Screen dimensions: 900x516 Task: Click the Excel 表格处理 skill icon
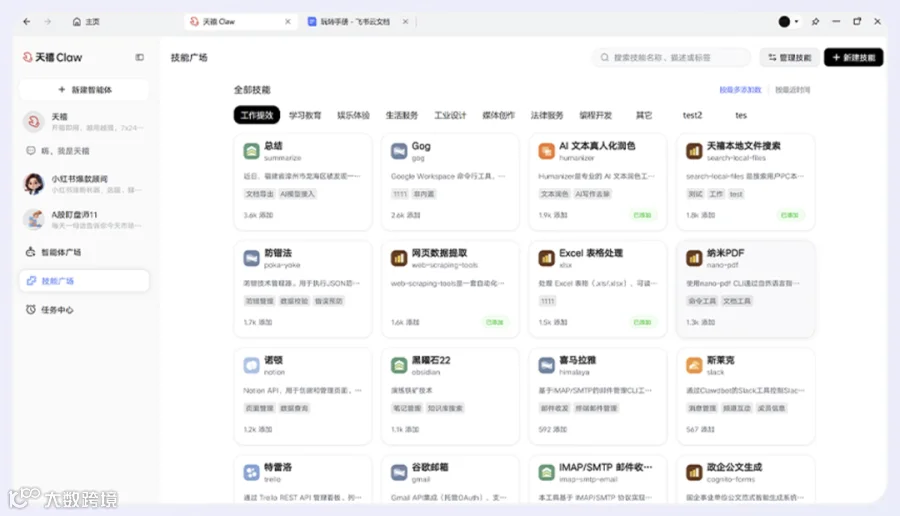pos(546,258)
